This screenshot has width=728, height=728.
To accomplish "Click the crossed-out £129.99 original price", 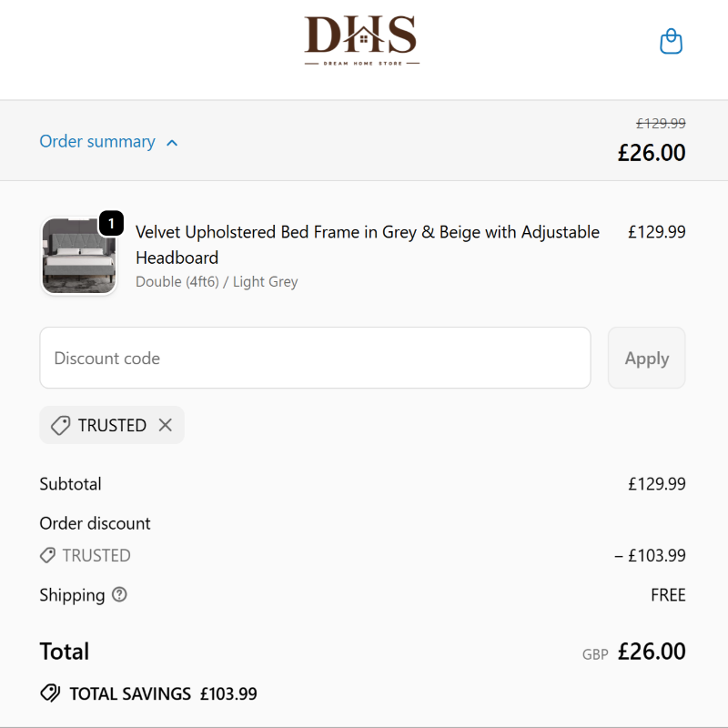I will coord(661,124).
